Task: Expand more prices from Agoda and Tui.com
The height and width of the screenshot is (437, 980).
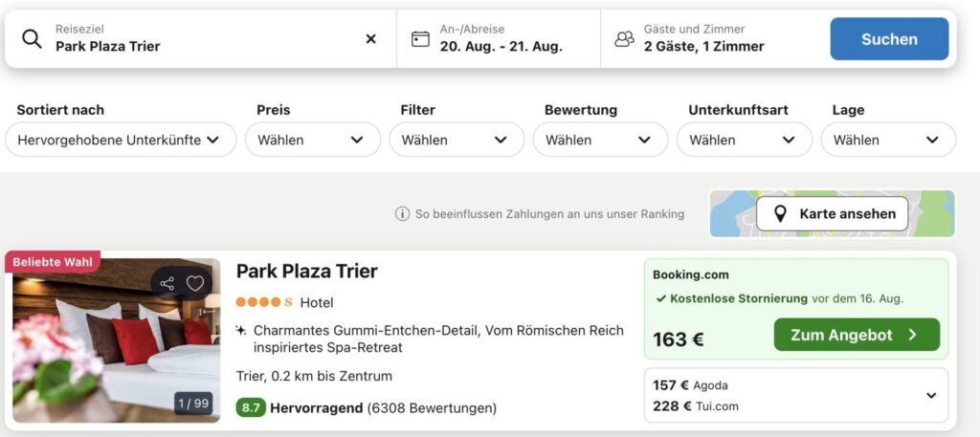Action: pos(931,395)
